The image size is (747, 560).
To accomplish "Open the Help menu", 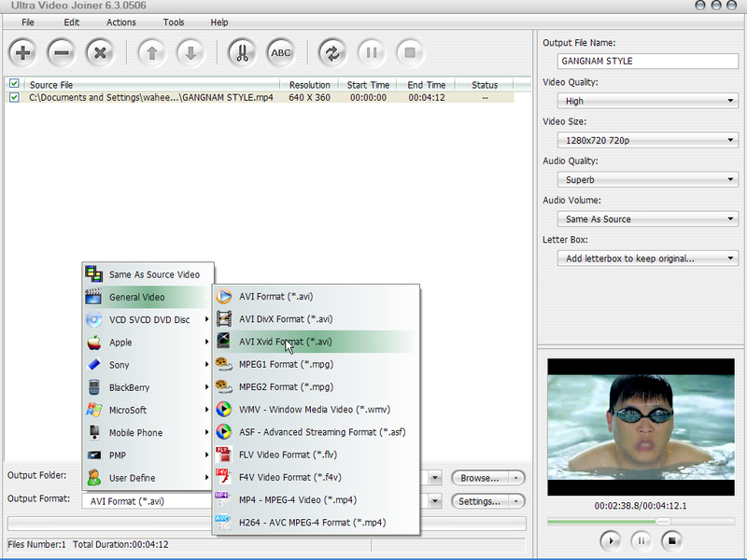I will click(219, 22).
